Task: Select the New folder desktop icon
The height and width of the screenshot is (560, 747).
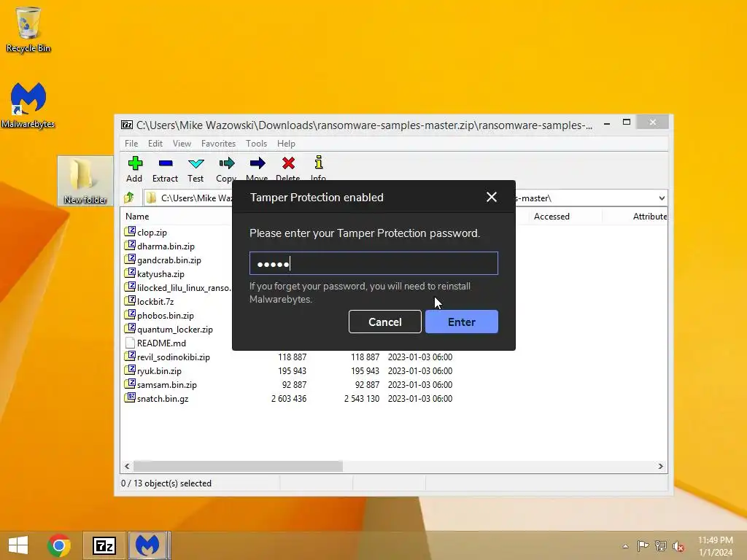Action: (85, 181)
